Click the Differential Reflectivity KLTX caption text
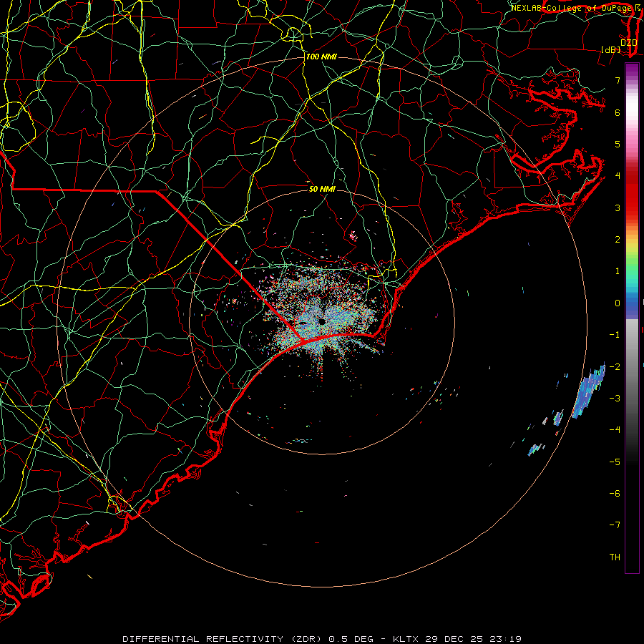The width and height of the screenshot is (644, 644). (322, 639)
